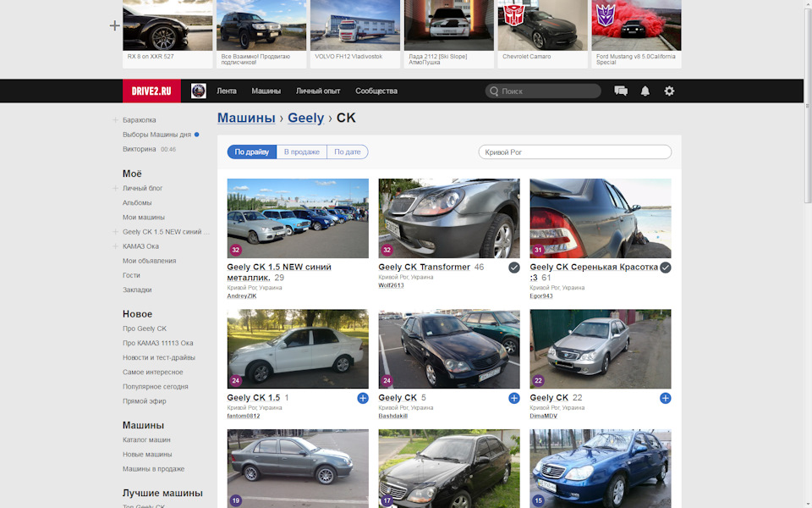Open Машины in the top navigation
812x508 pixels.
[266, 91]
